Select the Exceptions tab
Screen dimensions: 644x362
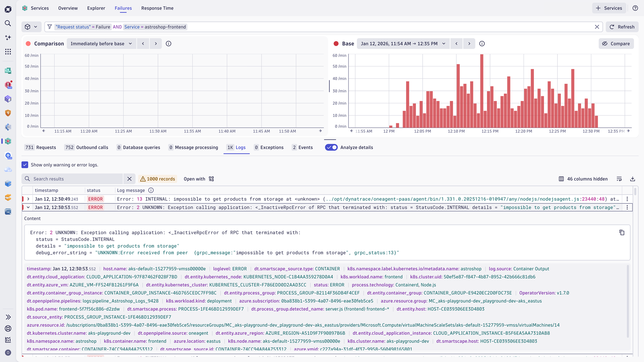[269, 147]
